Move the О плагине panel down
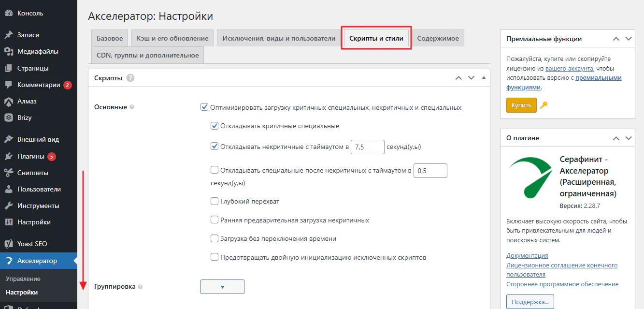This screenshot has height=309, width=644. pos(628,138)
